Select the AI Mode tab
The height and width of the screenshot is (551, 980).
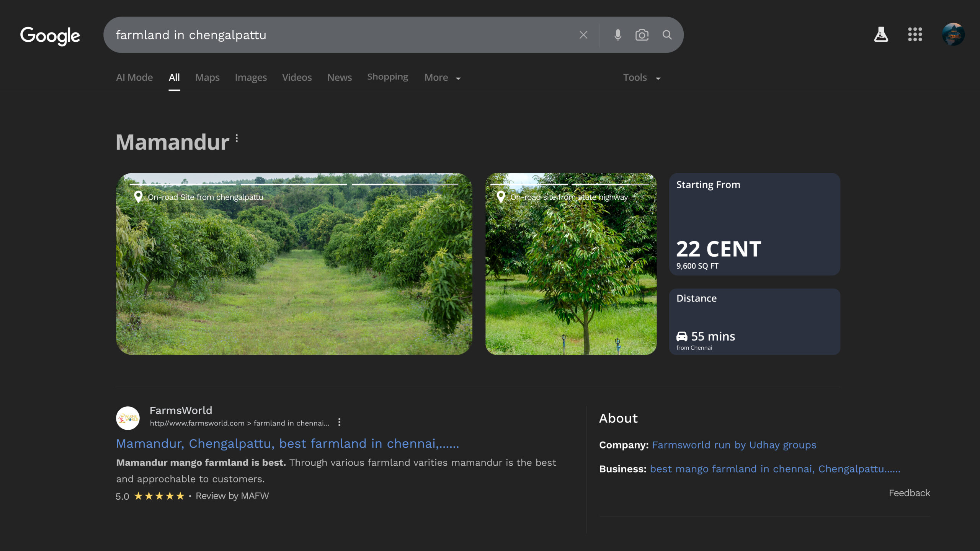pyautogui.click(x=134, y=78)
